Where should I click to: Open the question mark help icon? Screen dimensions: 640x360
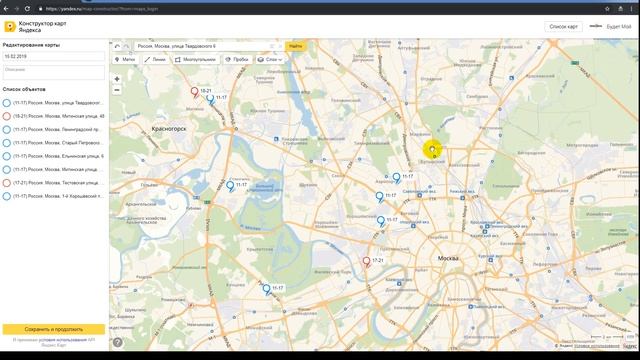click(x=118, y=342)
